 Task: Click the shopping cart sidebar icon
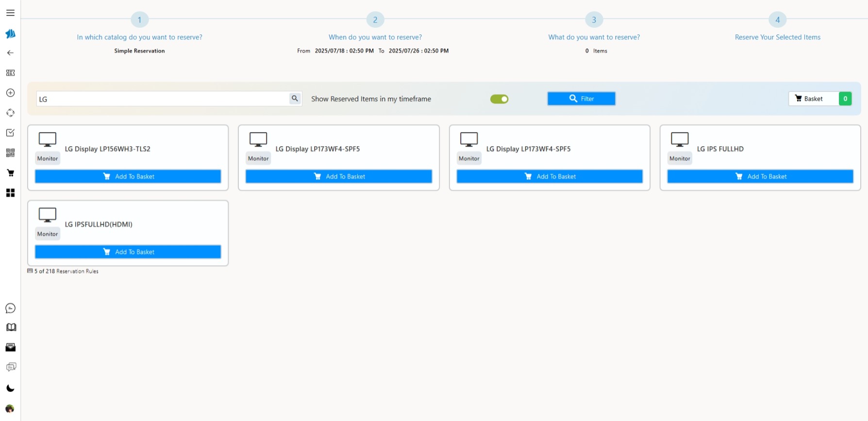[x=10, y=173]
